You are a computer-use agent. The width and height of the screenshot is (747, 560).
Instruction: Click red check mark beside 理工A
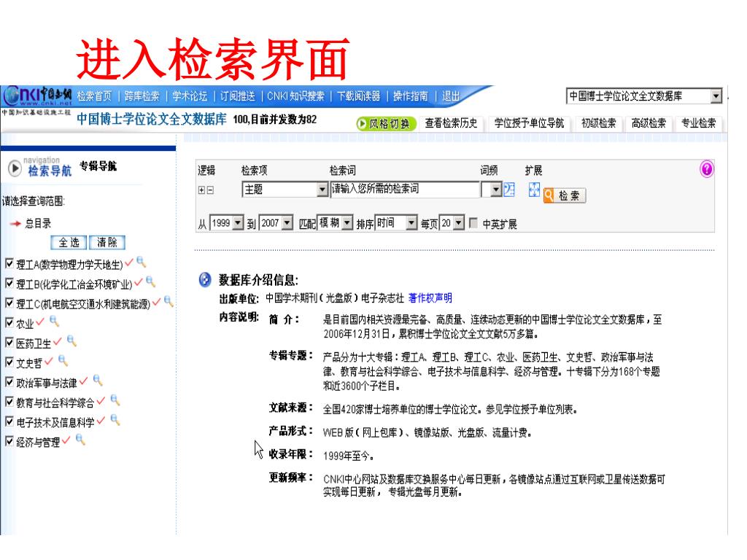click(129, 262)
